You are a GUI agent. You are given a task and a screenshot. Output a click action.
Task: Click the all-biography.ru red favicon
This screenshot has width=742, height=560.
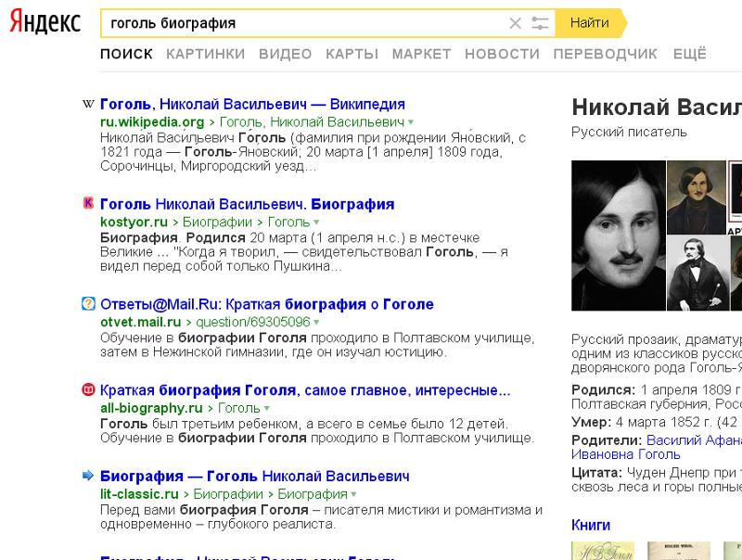88,389
